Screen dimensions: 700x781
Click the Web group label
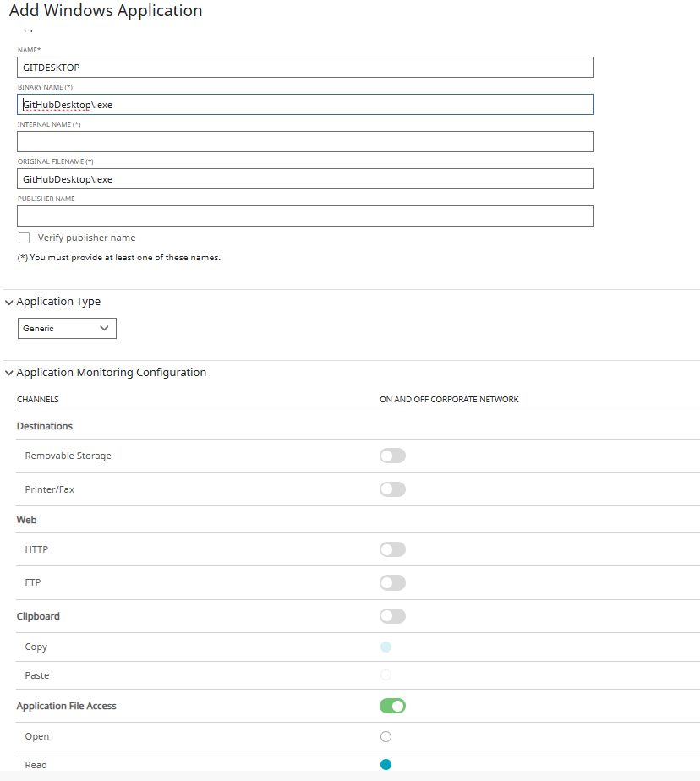point(26,520)
